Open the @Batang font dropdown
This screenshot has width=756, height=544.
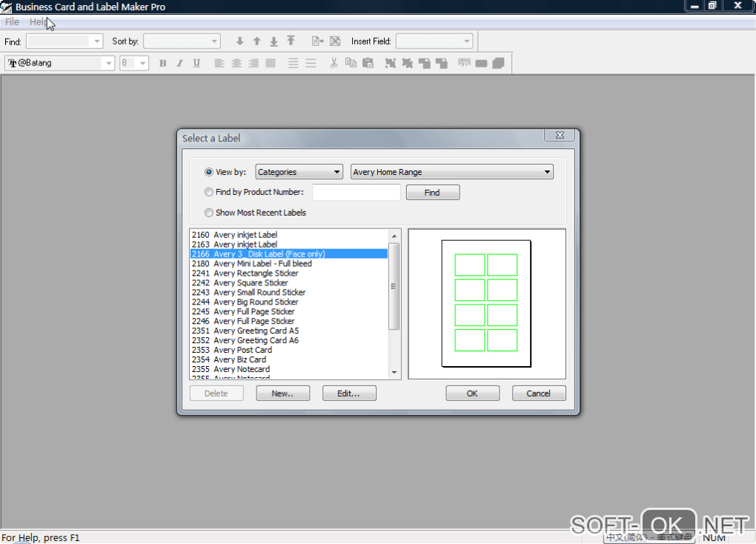[60, 63]
